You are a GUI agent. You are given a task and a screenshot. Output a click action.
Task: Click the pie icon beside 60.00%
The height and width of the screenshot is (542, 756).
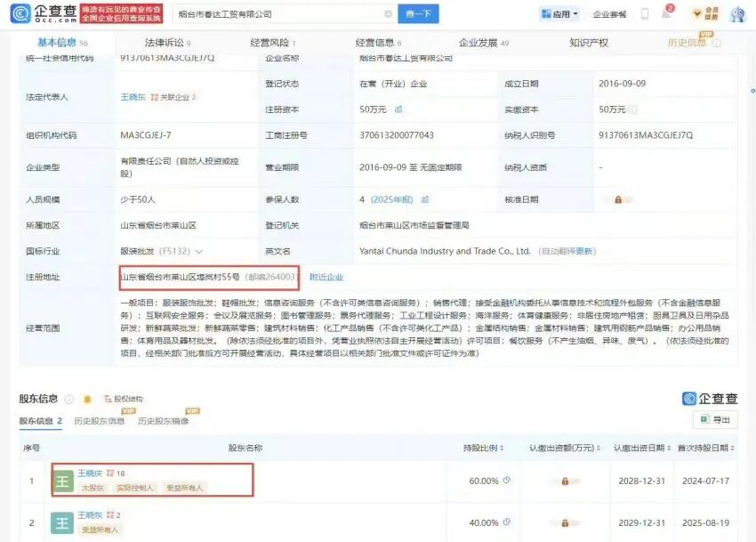coord(507,481)
